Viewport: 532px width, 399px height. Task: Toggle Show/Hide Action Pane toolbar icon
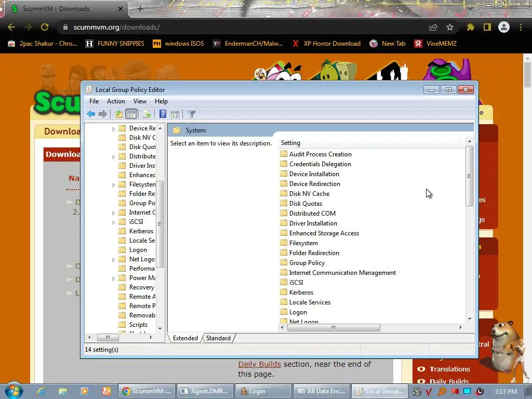175,114
